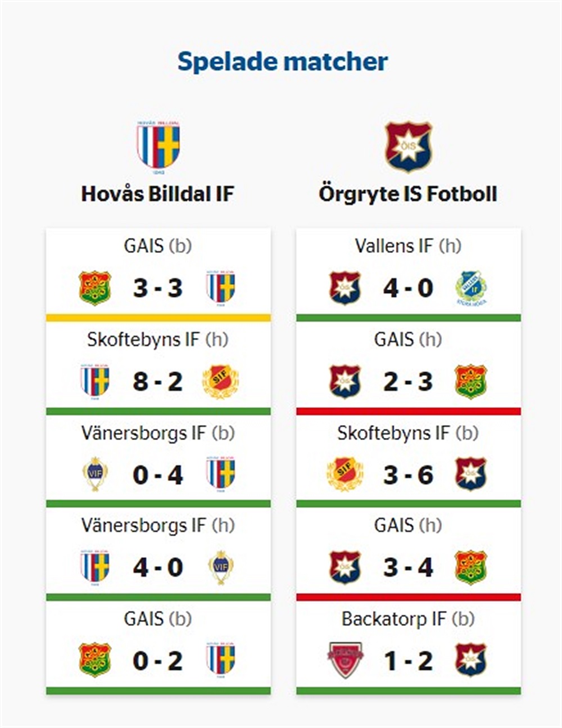Click Vänersborgs IF crest in 0-4 match

pyautogui.click(x=95, y=475)
